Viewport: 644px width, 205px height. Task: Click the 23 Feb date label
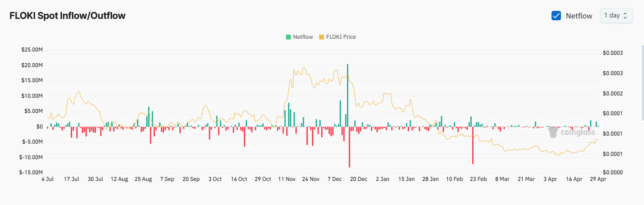click(478, 179)
